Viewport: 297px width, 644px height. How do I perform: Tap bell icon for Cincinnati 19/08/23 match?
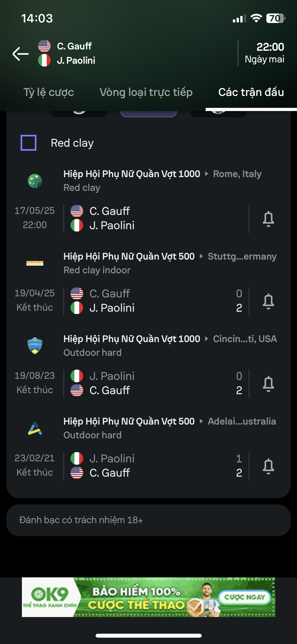[268, 384]
